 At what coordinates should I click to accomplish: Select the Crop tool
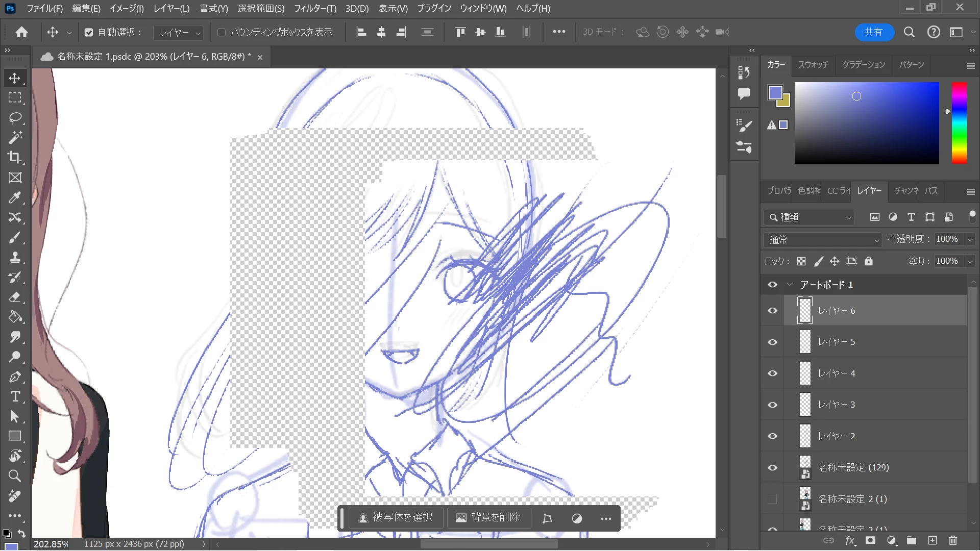point(15,157)
